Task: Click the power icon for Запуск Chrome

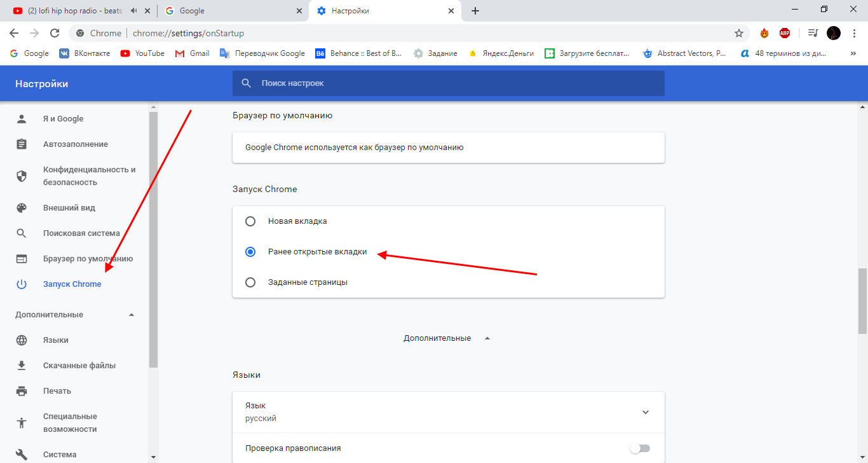Action: point(22,284)
